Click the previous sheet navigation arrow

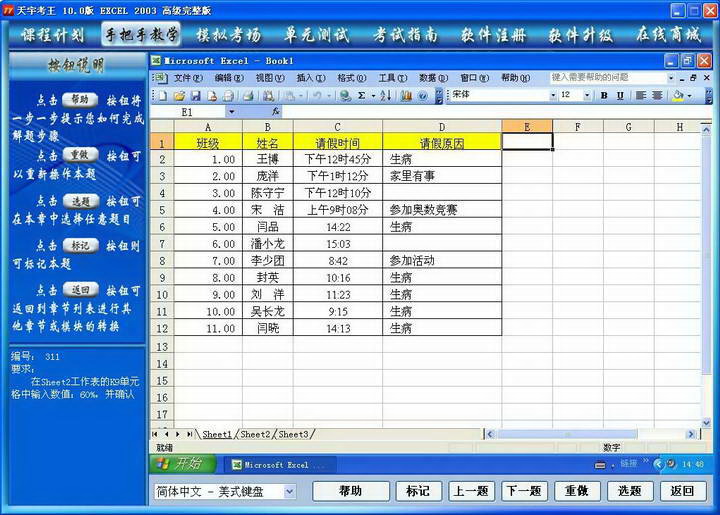pyautogui.click(x=166, y=434)
